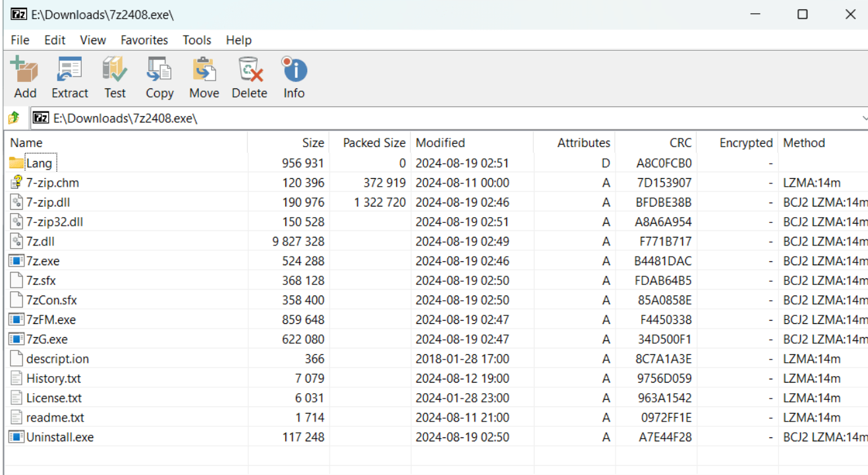Click the 7z icon in the address bar
The width and height of the screenshot is (868, 475).
click(41, 119)
